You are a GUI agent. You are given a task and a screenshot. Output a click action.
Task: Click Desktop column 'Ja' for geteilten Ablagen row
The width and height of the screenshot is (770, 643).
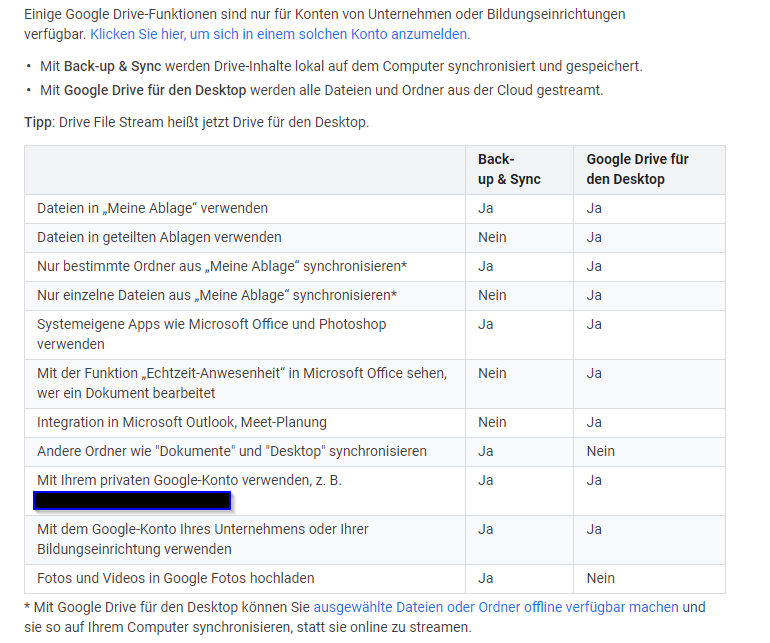[594, 237]
